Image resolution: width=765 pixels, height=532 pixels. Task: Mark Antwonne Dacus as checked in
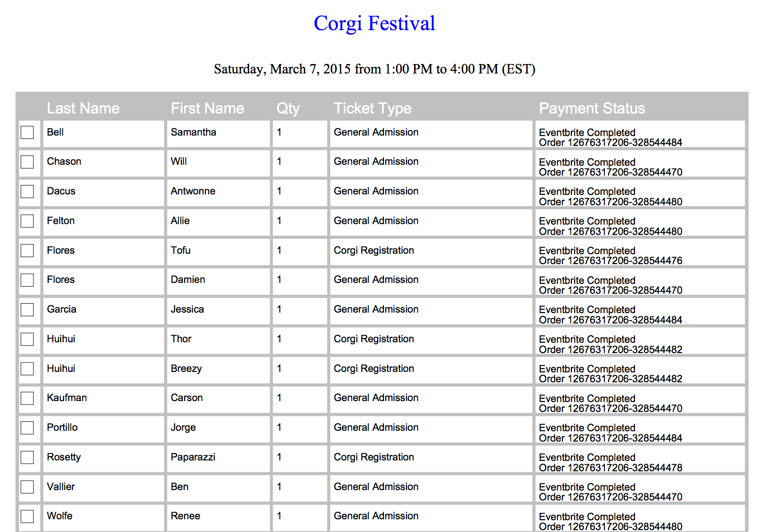coord(27,192)
